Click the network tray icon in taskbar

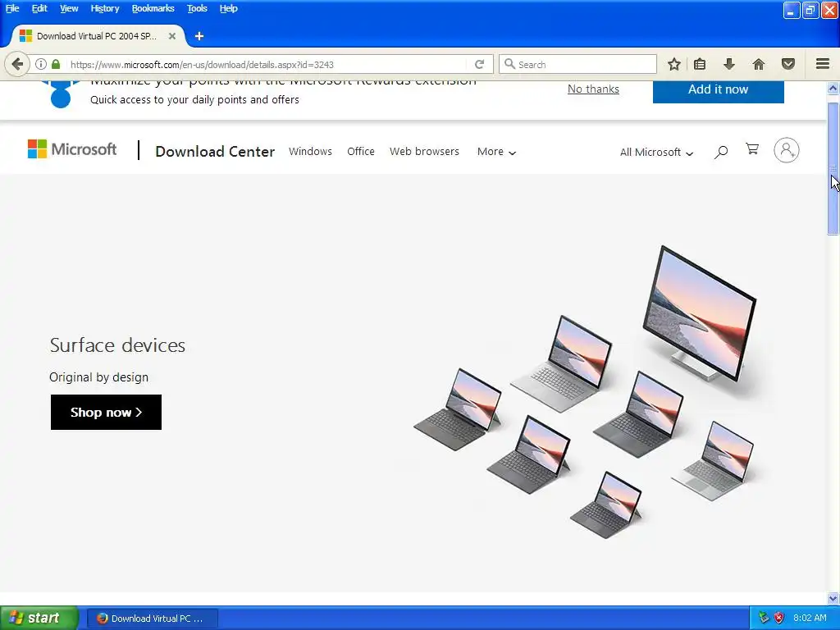pos(764,618)
